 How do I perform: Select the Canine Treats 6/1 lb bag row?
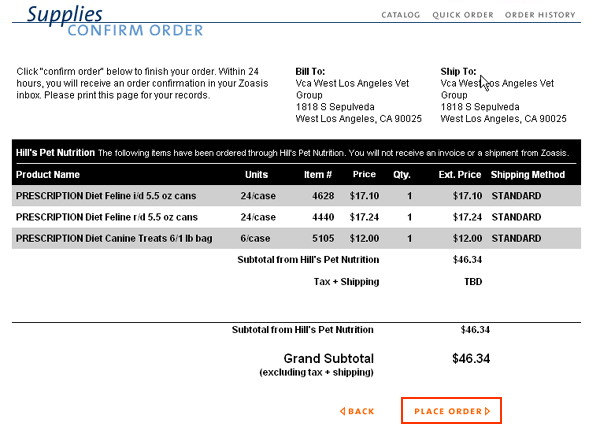coord(296,238)
